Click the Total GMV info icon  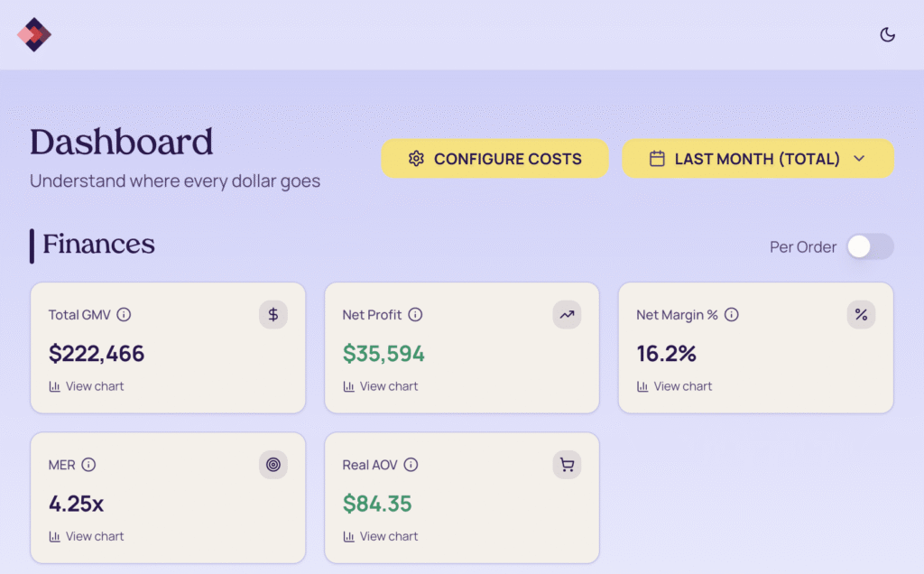point(125,315)
